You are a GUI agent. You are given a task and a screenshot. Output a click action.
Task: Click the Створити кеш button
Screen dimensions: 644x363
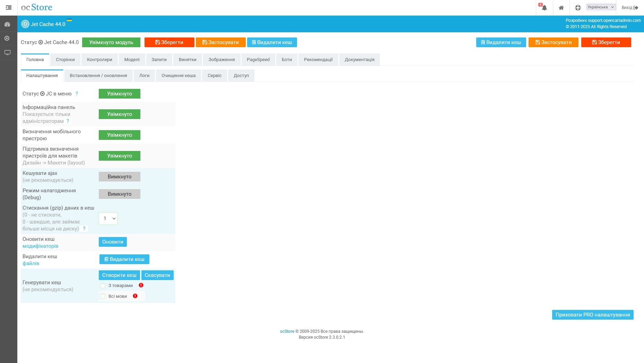[x=119, y=275]
